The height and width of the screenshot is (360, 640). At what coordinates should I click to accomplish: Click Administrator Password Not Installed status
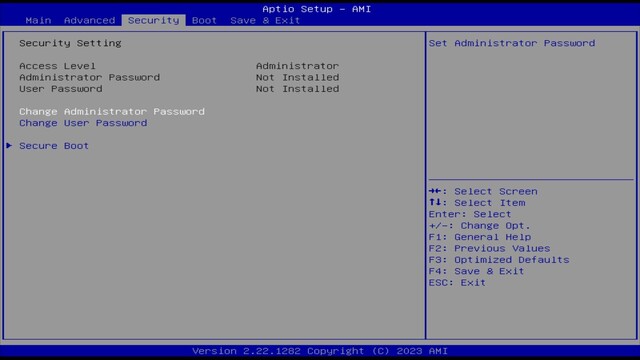pos(297,77)
